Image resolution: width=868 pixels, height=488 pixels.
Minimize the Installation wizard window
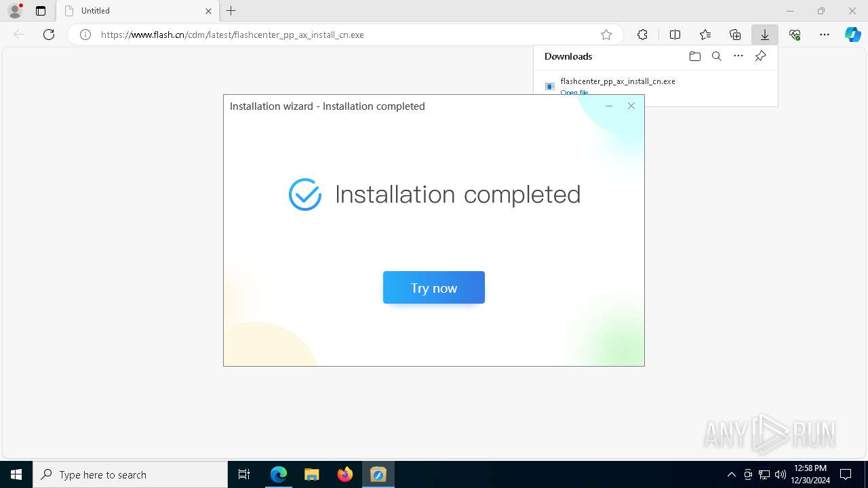point(609,106)
